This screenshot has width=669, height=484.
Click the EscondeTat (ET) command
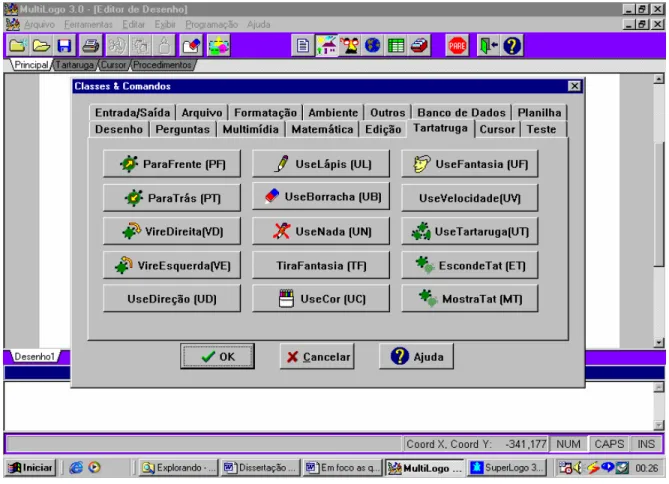pos(470,265)
